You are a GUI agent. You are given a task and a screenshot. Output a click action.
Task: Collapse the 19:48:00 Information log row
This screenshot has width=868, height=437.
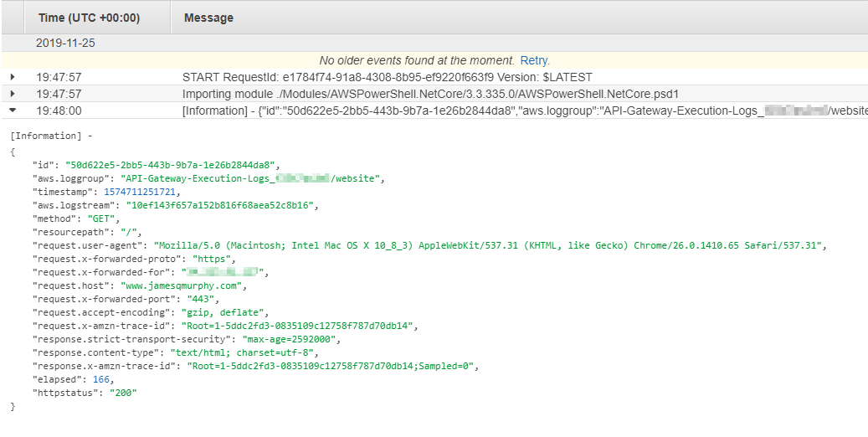pos(13,111)
